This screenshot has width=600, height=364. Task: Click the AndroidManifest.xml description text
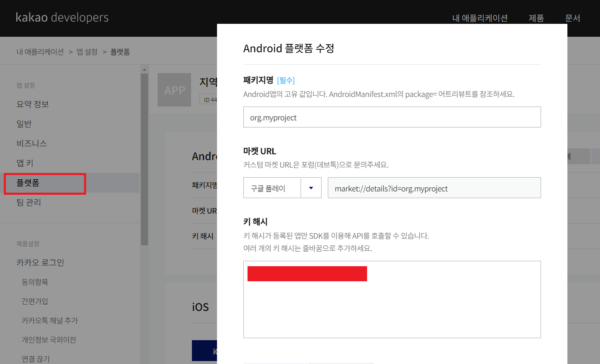[x=379, y=94]
